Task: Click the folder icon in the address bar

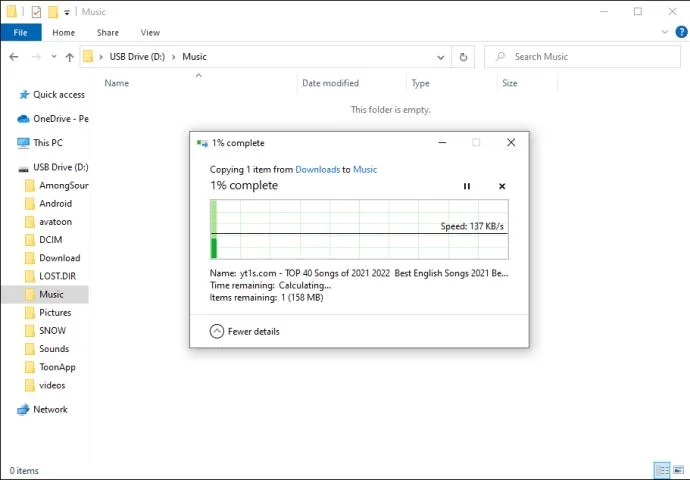Action: 88,57
